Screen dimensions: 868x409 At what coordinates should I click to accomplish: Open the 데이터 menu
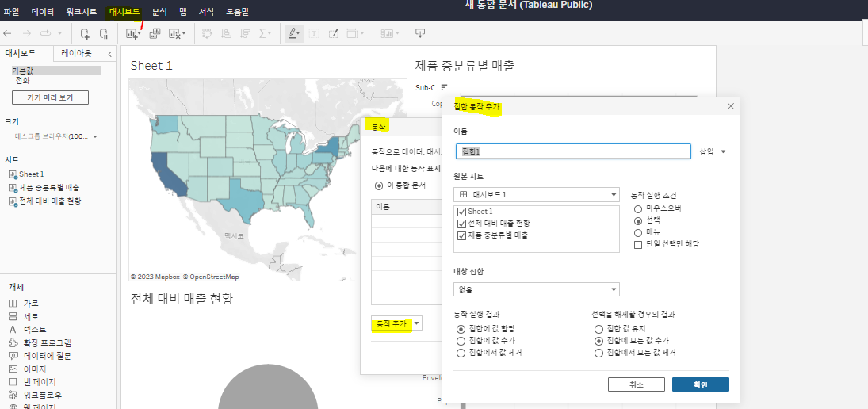(43, 11)
